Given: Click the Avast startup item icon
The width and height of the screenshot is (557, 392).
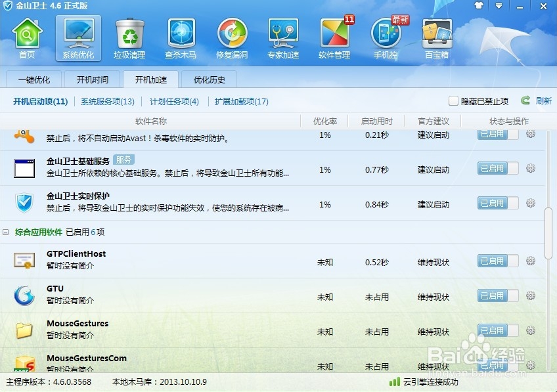Looking at the screenshot, I should click(24, 137).
